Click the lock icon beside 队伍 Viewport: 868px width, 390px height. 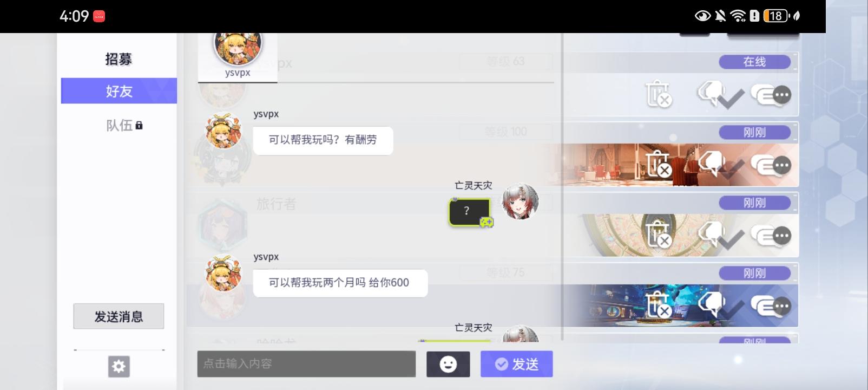tap(139, 125)
